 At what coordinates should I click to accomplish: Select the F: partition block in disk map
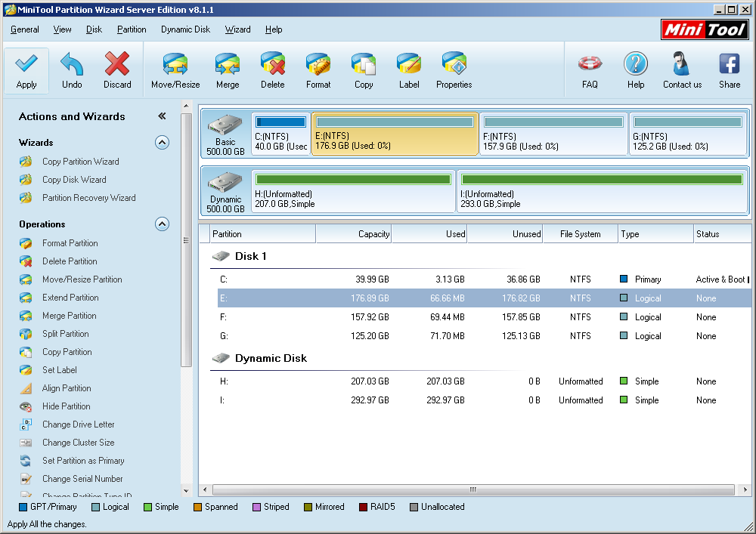coord(553,134)
